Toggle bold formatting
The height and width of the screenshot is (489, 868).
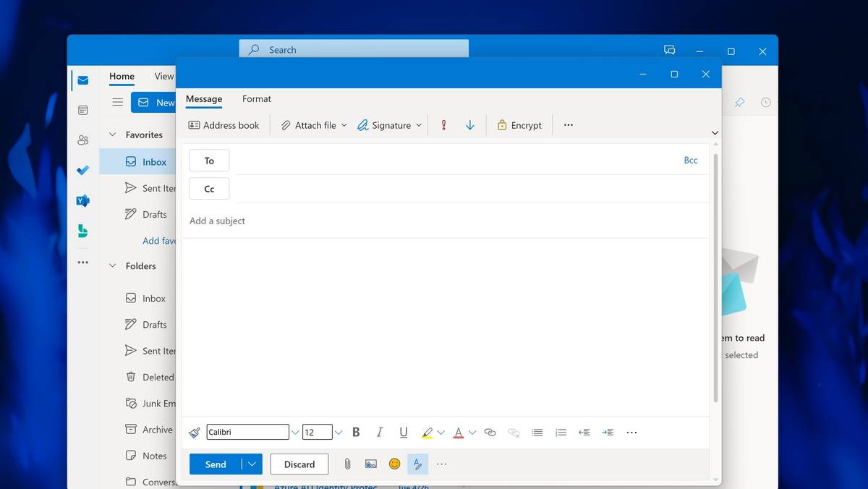tap(356, 432)
